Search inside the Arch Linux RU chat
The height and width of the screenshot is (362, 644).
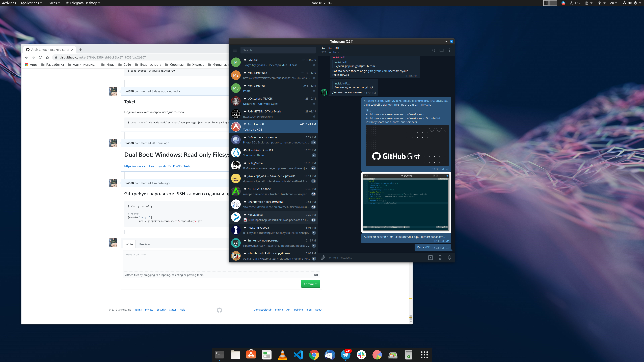pyautogui.click(x=433, y=50)
